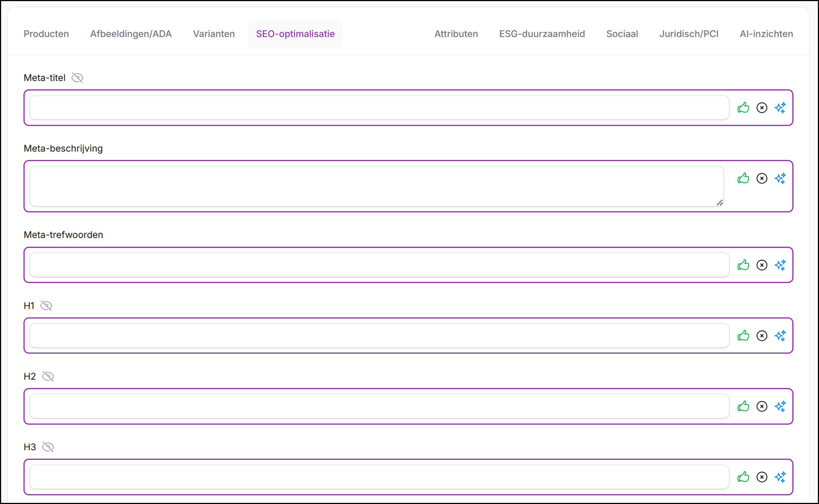The height and width of the screenshot is (504, 819).
Task: Clear the Meta-titel field with X icon
Action: tap(762, 108)
